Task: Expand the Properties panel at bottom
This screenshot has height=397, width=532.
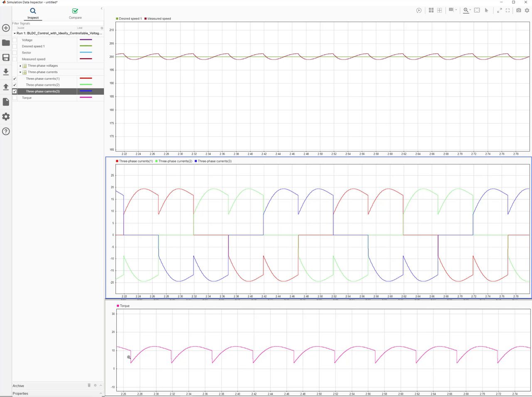Action: 100,393
